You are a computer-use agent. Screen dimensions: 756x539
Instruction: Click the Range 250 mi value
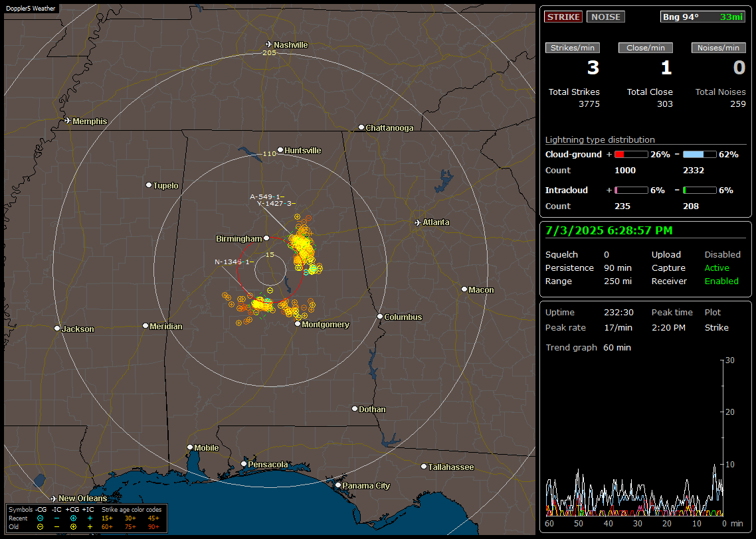[x=618, y=281]
